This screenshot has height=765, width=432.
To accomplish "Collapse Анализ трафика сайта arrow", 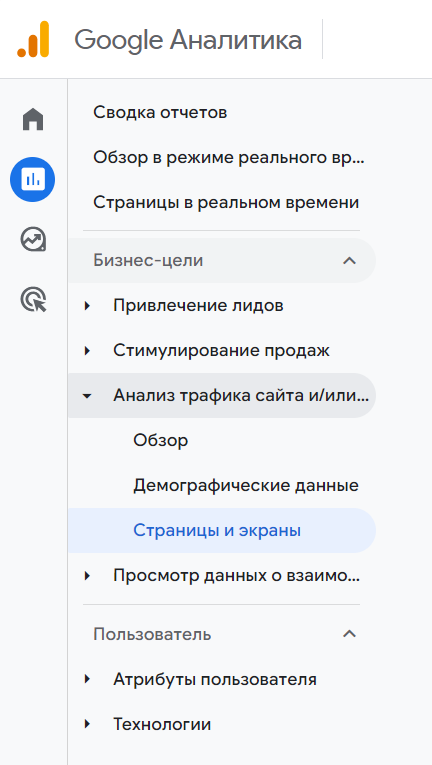I will coord(87,396).
